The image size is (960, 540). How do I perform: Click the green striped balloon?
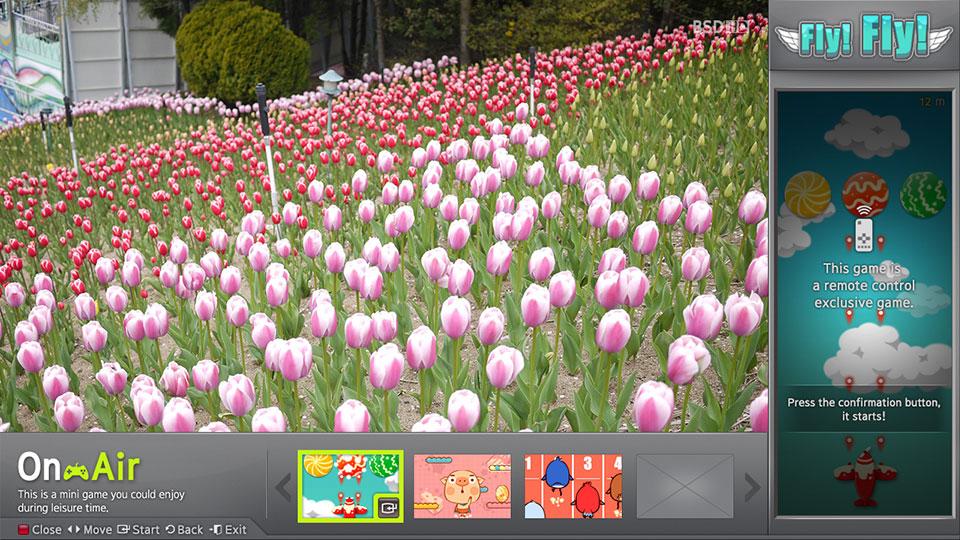tap(923, 195)
